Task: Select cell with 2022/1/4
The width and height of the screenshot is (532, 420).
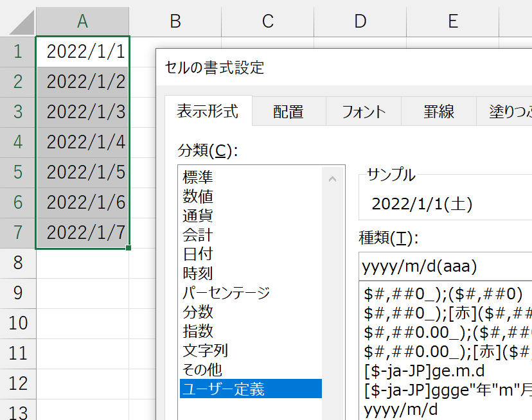Action: [x=82, y=142]
